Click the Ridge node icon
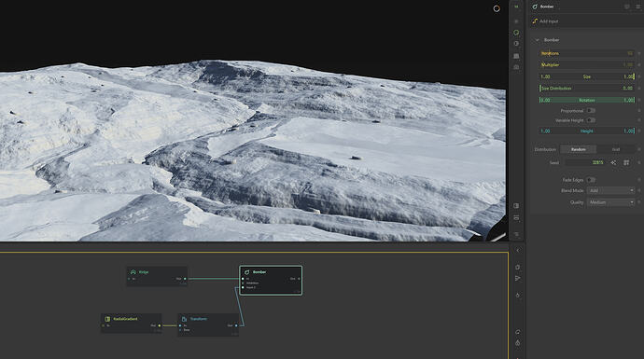644x359 pixels. pos(133,272)
